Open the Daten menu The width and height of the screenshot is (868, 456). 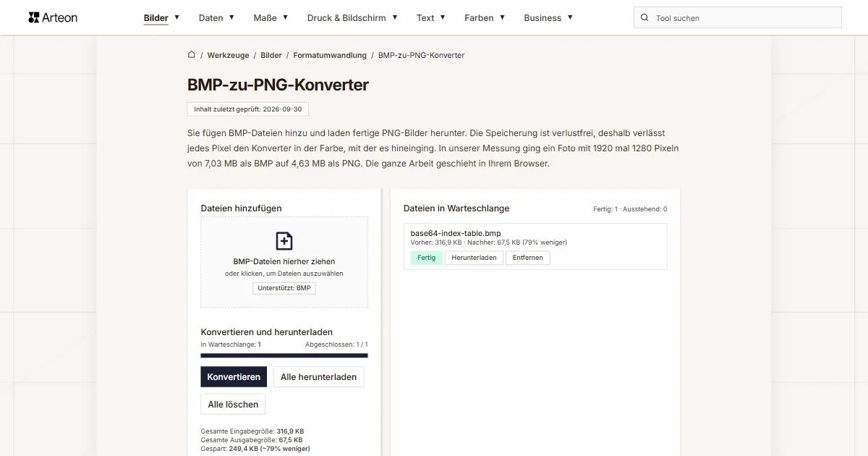(x=216, y=18)
